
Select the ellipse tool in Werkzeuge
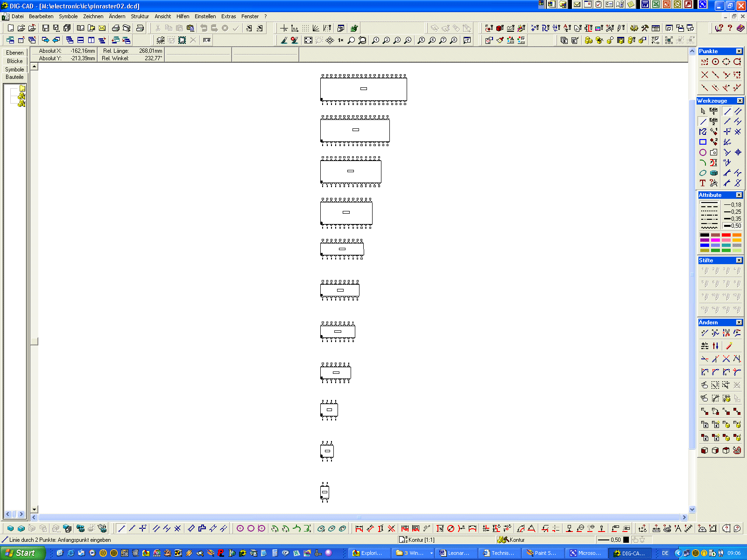coord(703,173)
